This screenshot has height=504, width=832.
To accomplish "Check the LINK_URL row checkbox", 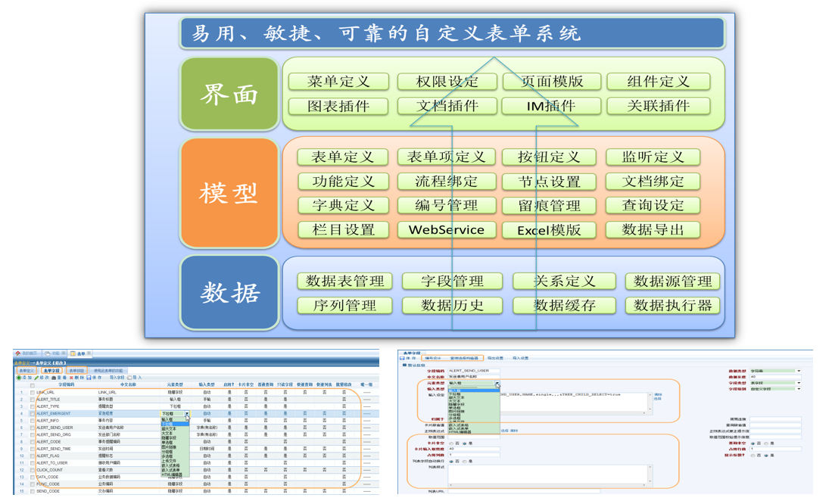I will 33,393.
